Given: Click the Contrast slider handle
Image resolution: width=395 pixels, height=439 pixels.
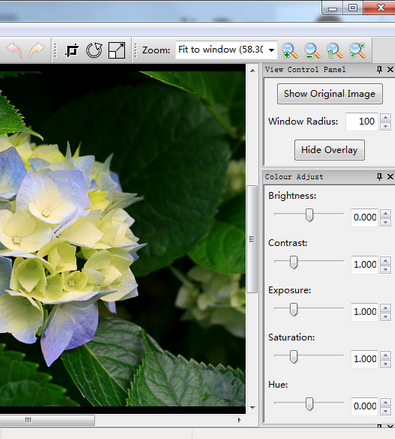Looking at the screenshot, I should (x=294, y=262).
